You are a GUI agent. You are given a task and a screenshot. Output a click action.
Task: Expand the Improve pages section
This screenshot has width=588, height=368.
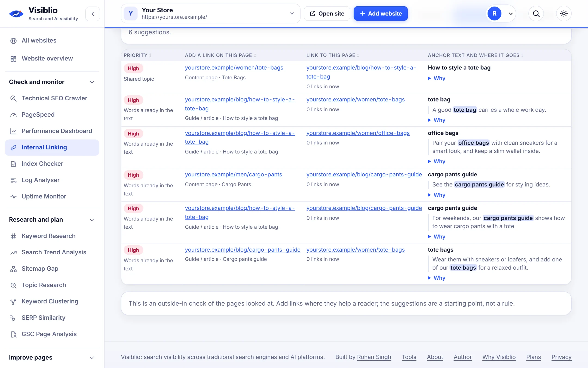coord(52,358)
